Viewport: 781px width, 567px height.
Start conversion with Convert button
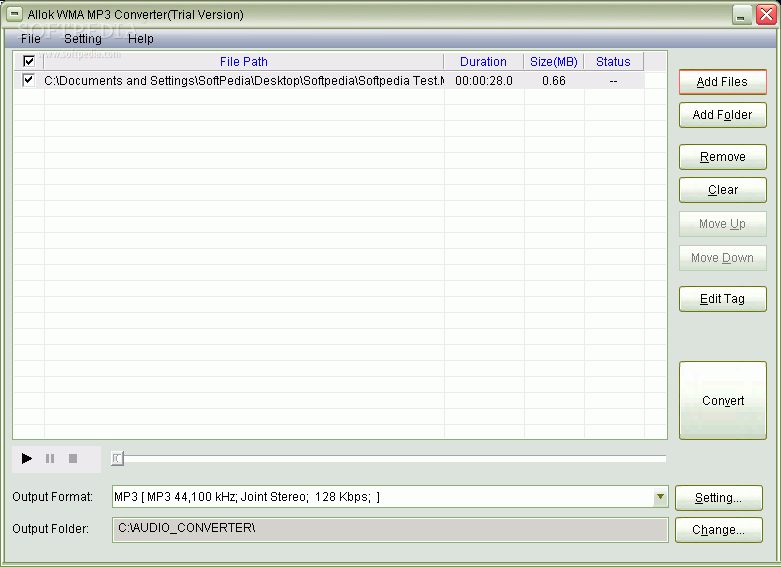click(722, 401)
